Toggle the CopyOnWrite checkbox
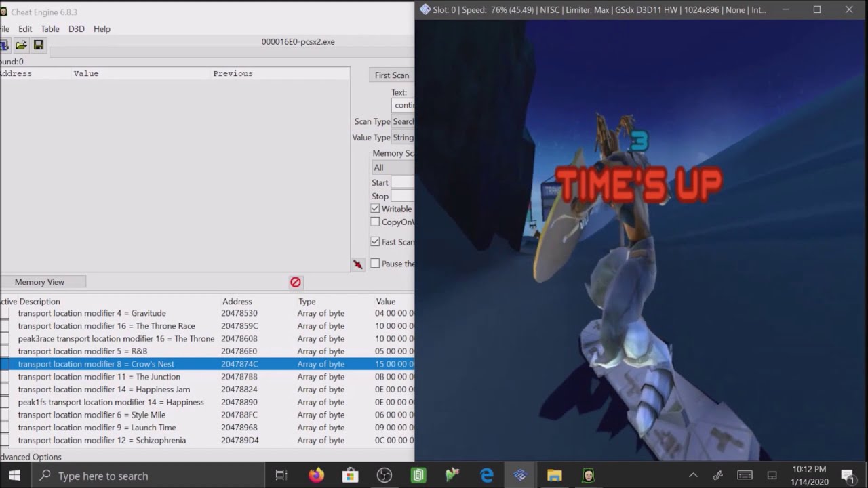 click(375, 222)
